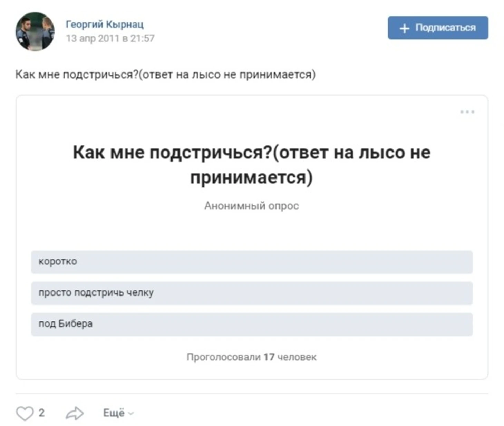This screenshot has width=504, height=426.
Task: Click the heart like icon
Action: [x=25, y=413]
